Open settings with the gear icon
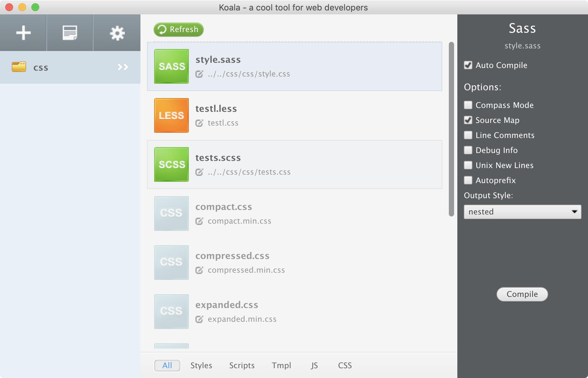The width and height of the screenshot is (588, 378). pos(117,33)
